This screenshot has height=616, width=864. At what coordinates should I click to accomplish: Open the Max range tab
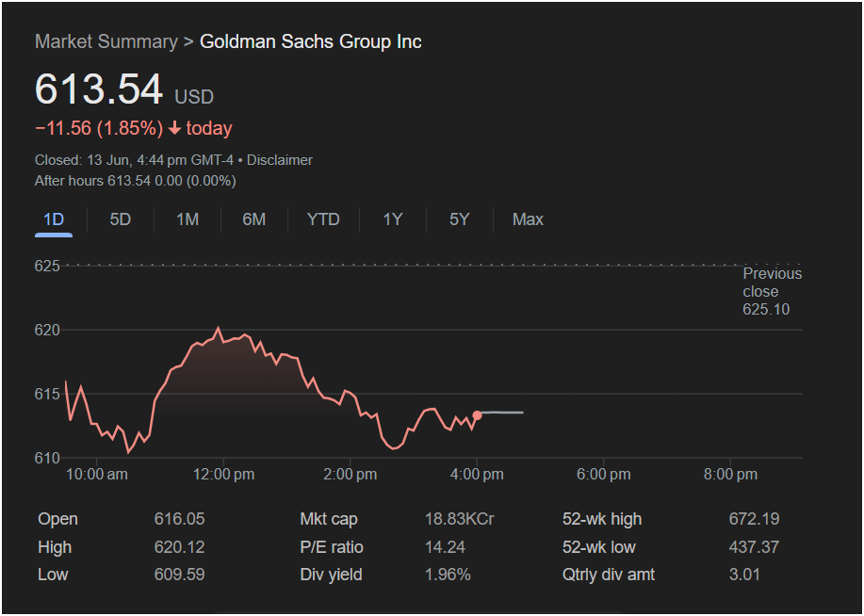point(528,219)
